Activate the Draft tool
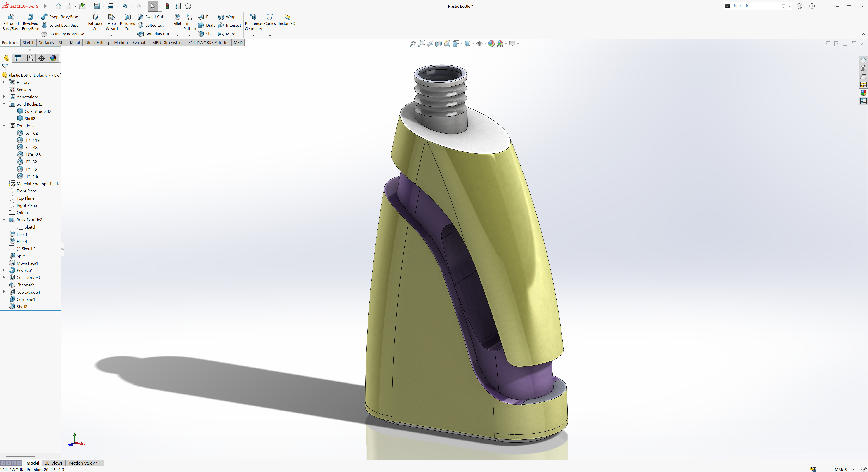The height and width of the screenshot is (472, 868). (207, 25)
